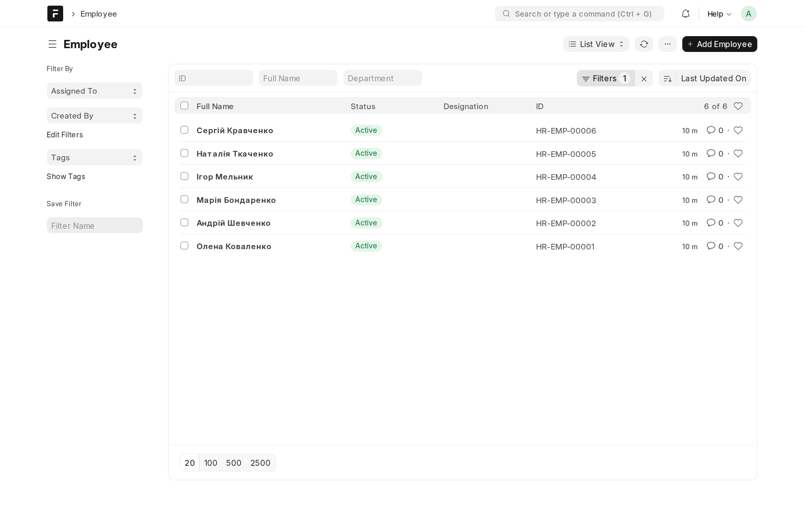Check the Сергій Кравченко row
The width and height of the screenshot is (812, 508).
click(184, 130)
